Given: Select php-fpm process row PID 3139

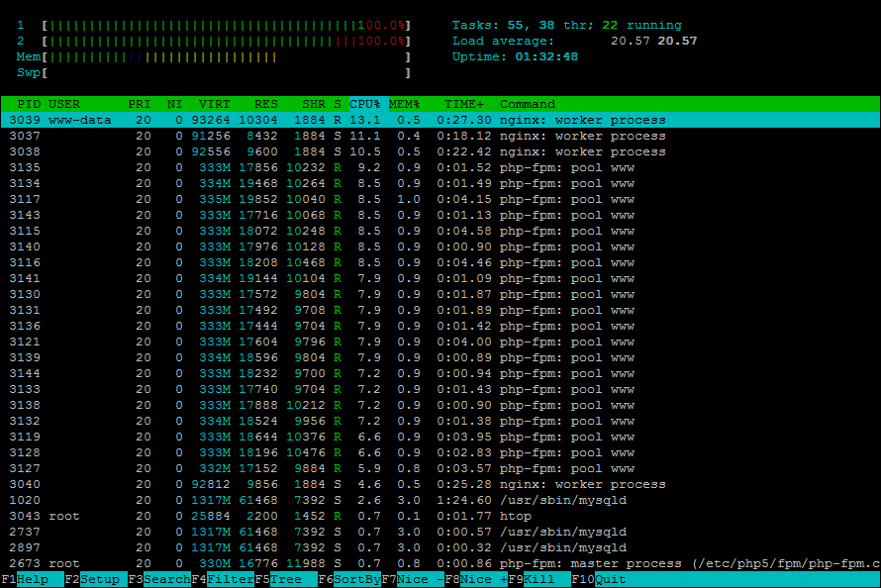Looking at the screenshot, I should pyautogui.click(x=440, y=357).
